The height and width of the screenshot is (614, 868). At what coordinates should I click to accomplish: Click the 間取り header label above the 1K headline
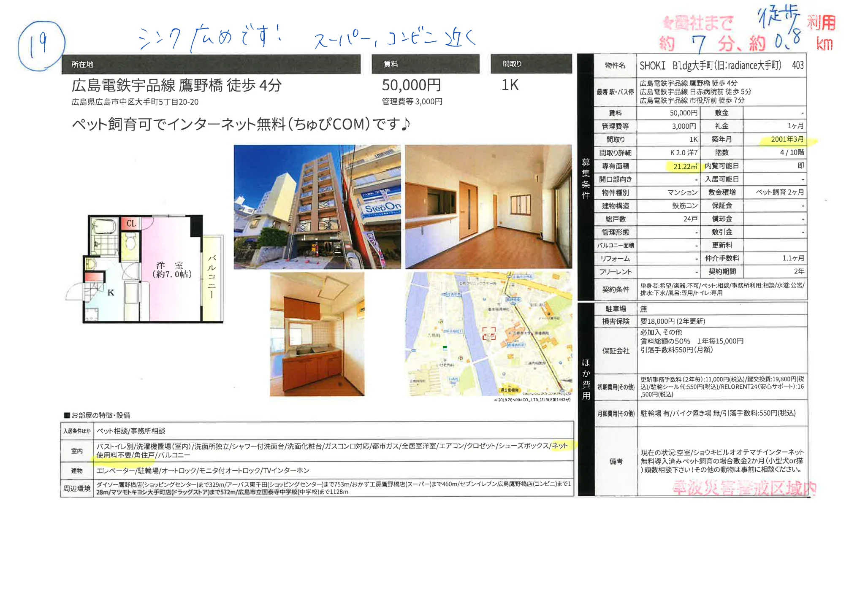pos(512,64)
